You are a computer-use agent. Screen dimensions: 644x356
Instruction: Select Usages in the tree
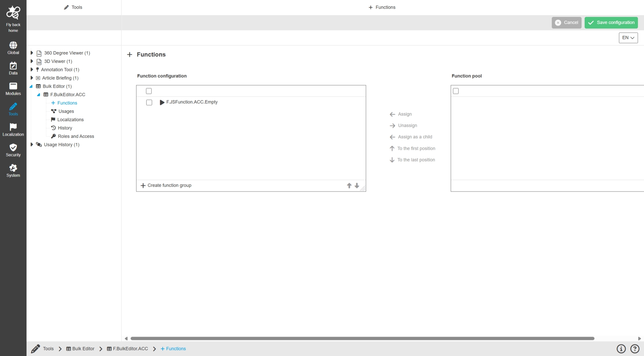66,111
